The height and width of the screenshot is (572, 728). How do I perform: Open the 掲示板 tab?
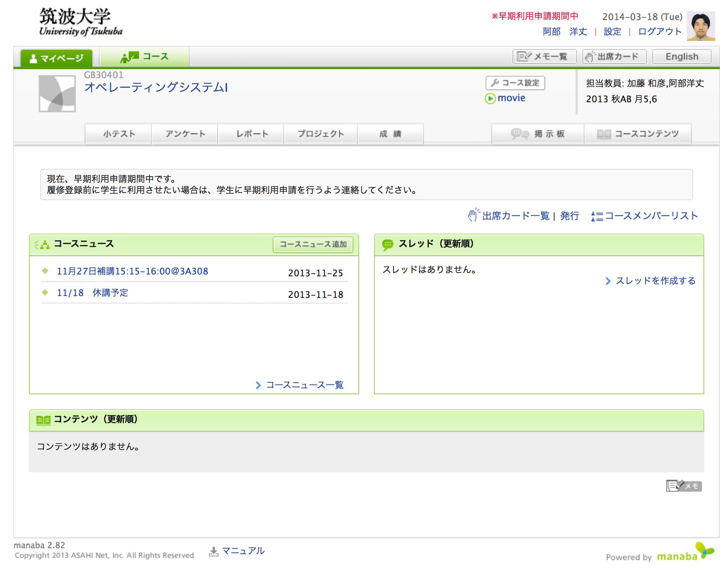click(538, 134)
